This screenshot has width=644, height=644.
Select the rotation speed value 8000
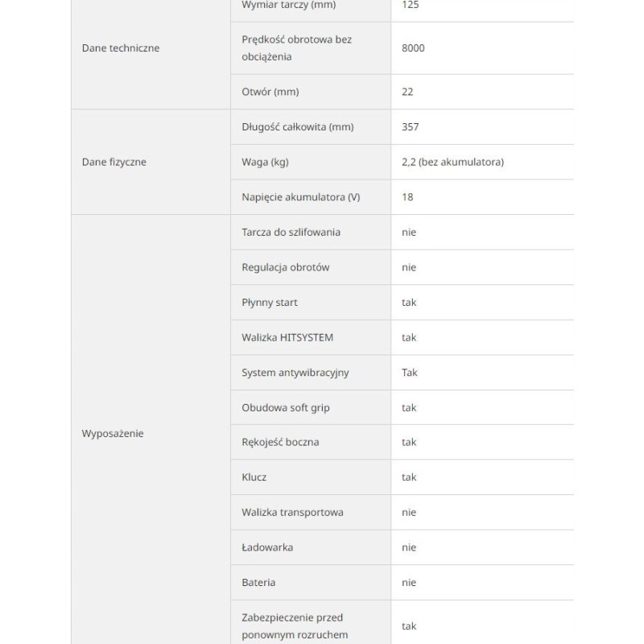(413, 48)
